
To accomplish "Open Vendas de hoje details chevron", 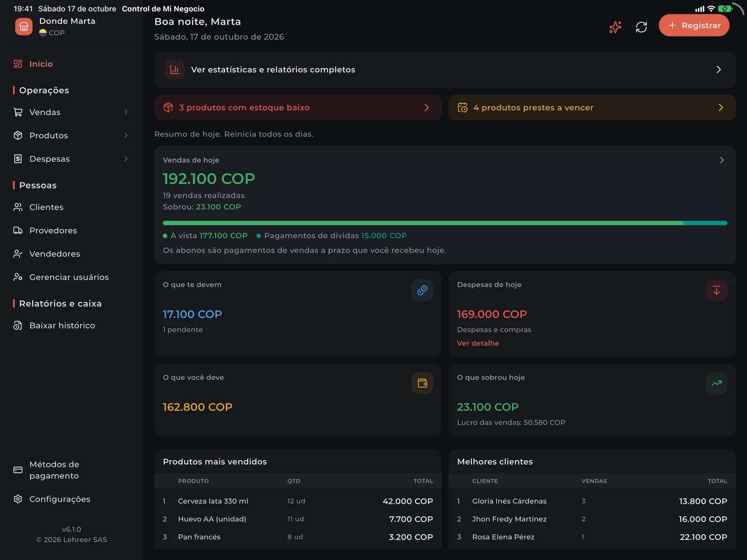I will [x=722, y=160].
